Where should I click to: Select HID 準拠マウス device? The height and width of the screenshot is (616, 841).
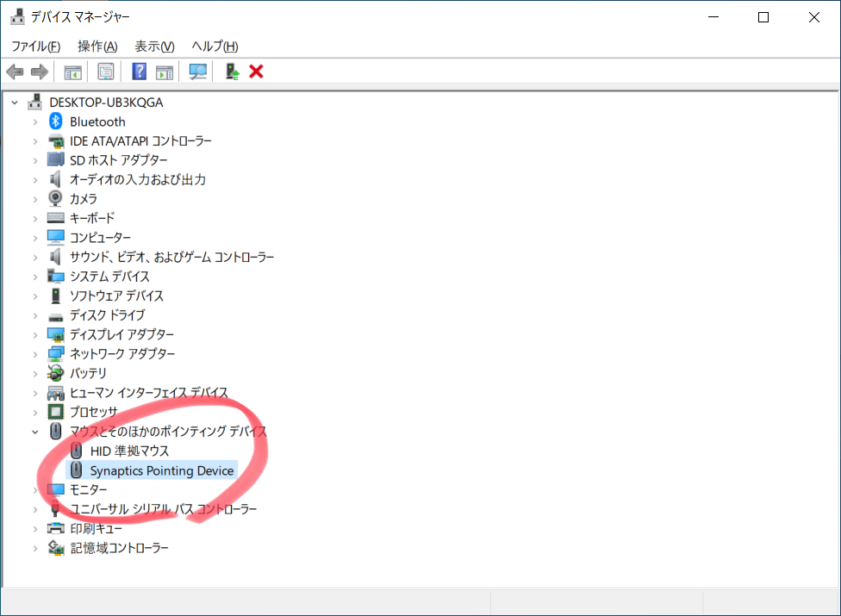(x=129, y=451)
